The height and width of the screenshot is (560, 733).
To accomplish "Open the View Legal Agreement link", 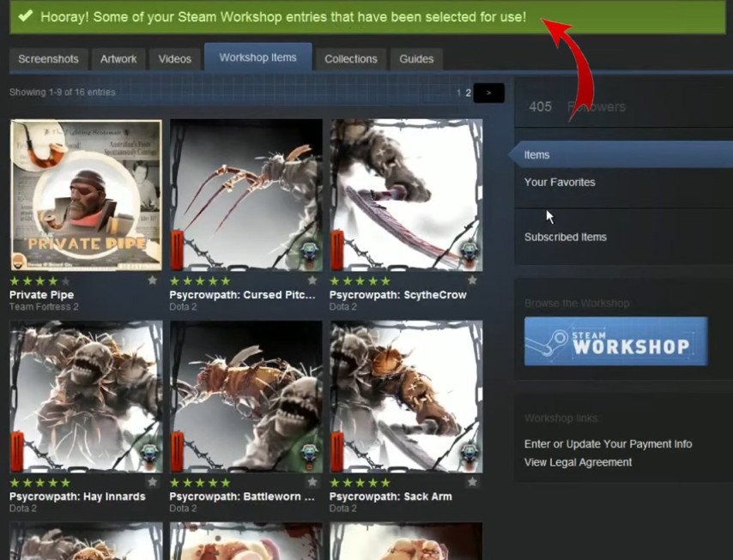I will [x=578, y=462].
